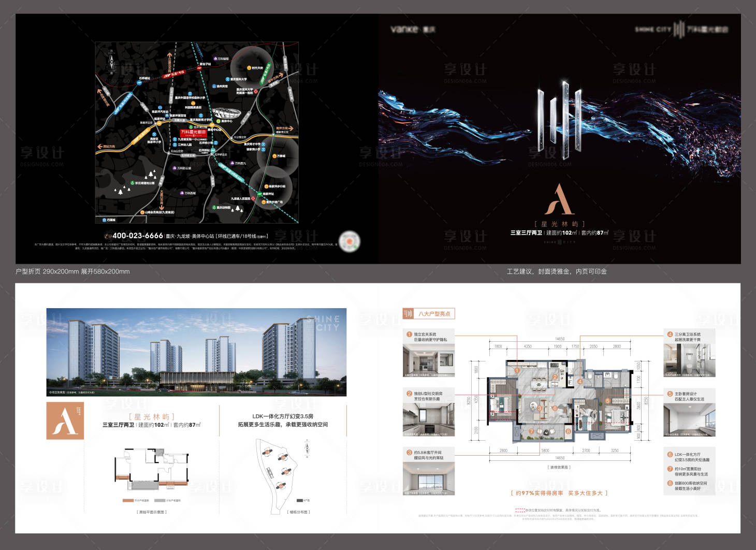Click the caption 装修效果图
The width and height of the screenshot is (756, 550).
pyautogui.click(x=559, y=467)
